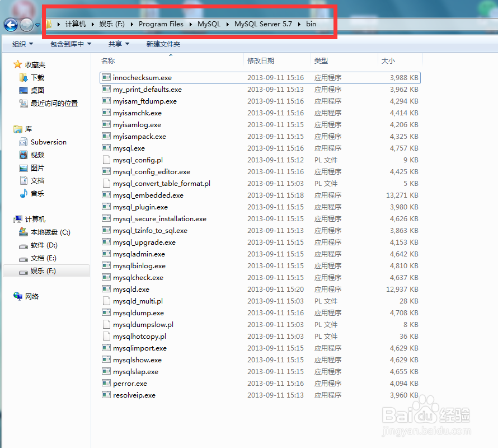Viewport: 498px width, 448px height.
Task: Select file mysql_tzinfo_to_sql.exe
Action: tap(150, 231)
